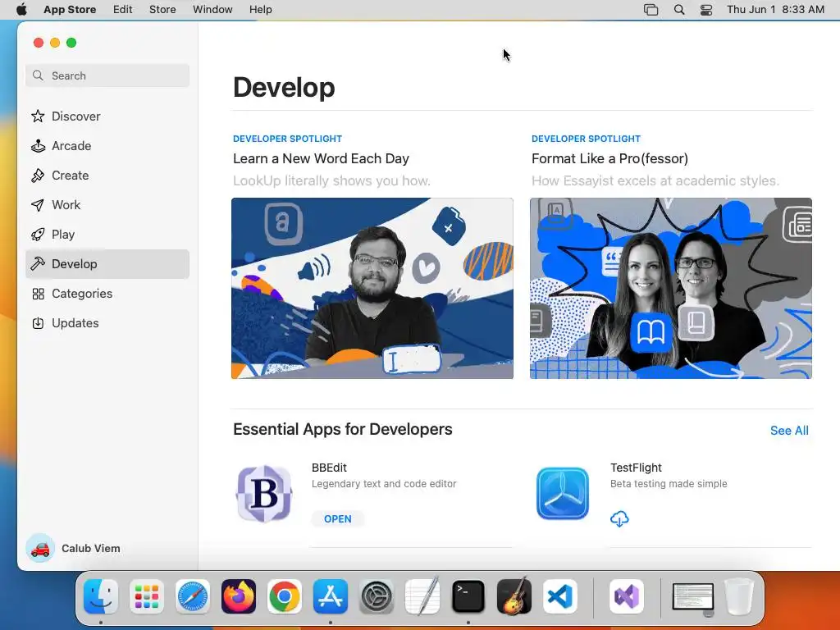Download TestFlight with the cloud icon

[619, 518]
